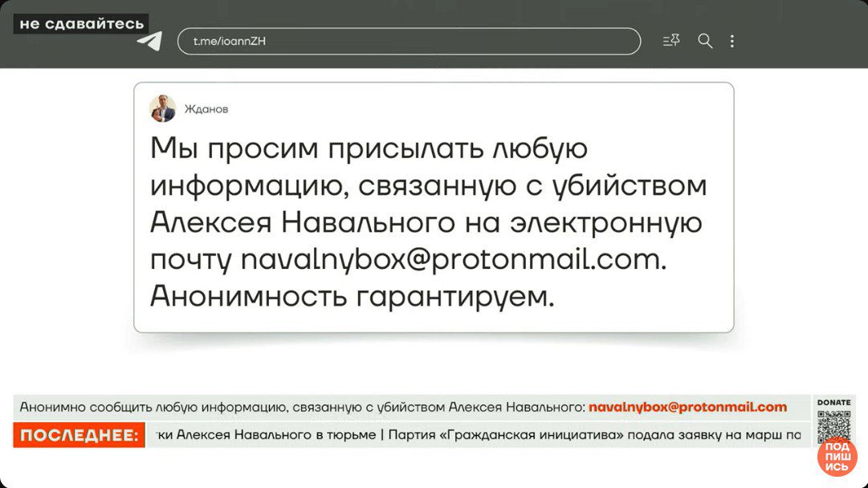Click the round ПОДПИШИСЬ subscribe button
This screenshot has width=868, height=488.
click(x=837, y=457)
